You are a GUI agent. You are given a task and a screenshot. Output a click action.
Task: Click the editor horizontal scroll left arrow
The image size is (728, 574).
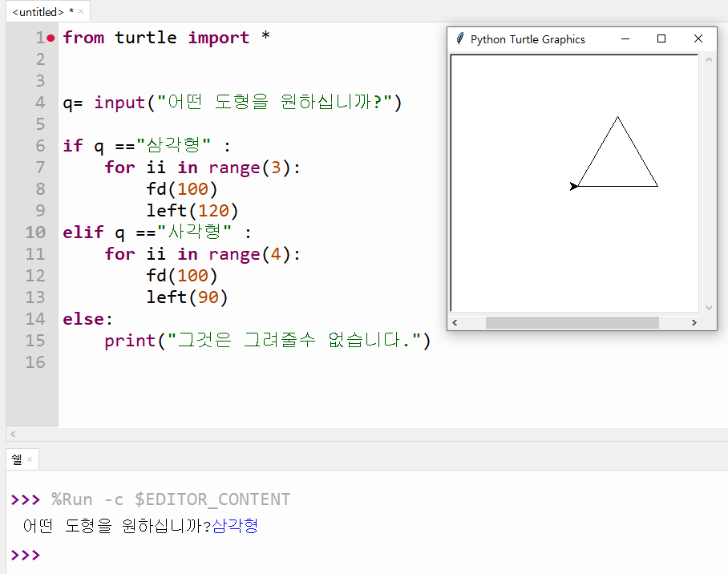13,435
